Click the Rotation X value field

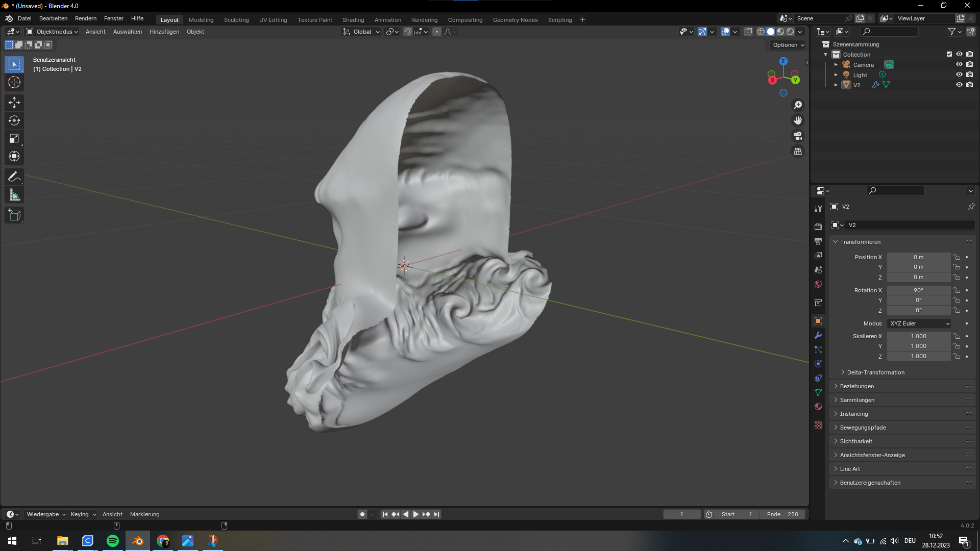click(918, 290)
